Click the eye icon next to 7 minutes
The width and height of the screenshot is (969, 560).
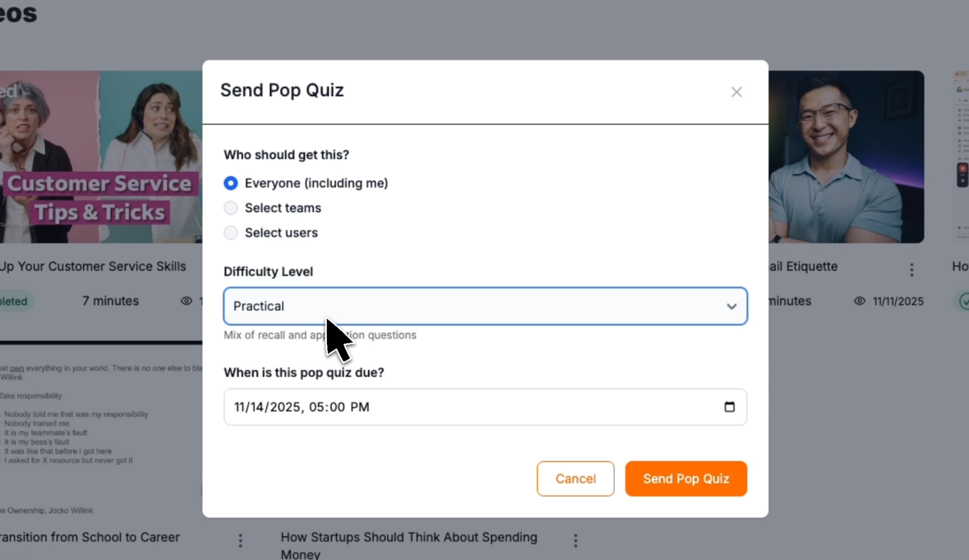click(x=186, y=301)
